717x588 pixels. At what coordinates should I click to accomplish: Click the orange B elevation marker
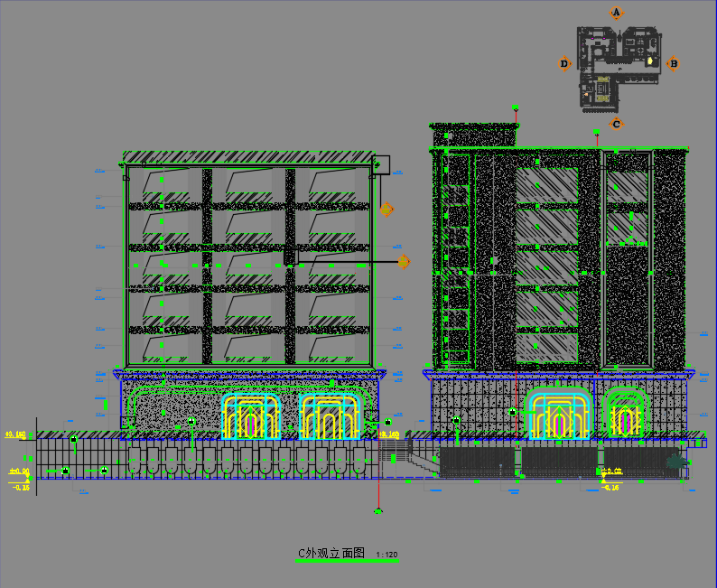tap(673, 63)
